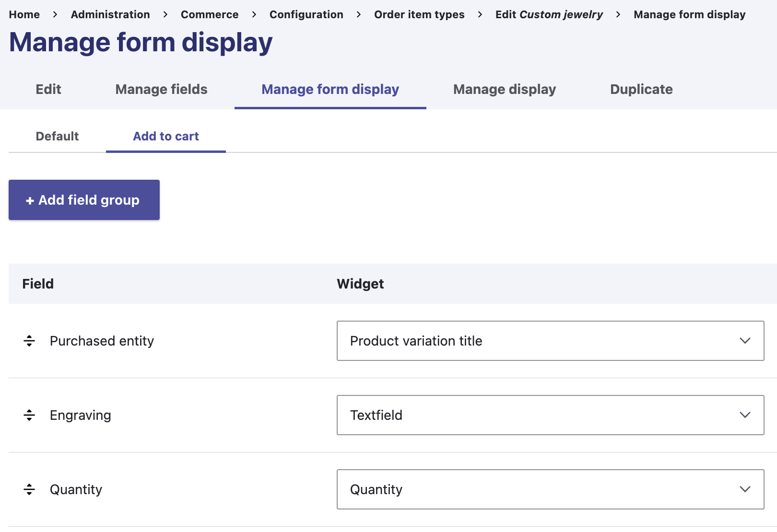Switch to the Manage fields tab

point(161,89)
